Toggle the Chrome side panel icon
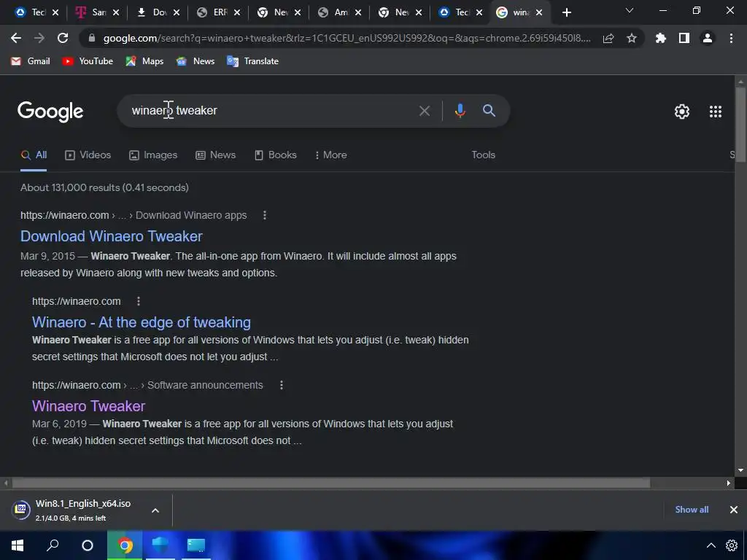The width and height of the screenshot is (747, 560). tap(684, 38)
